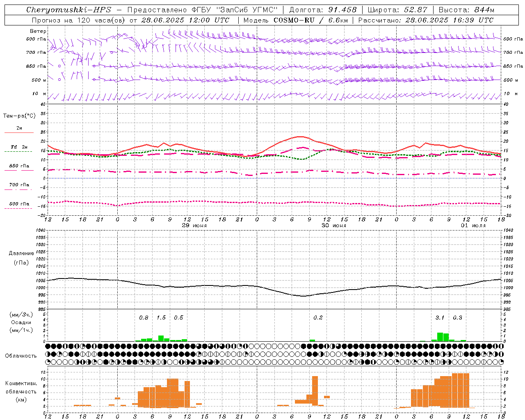Click the 1.5 precipitation total
The image size is (525, 420).
(x=161, y=317)
